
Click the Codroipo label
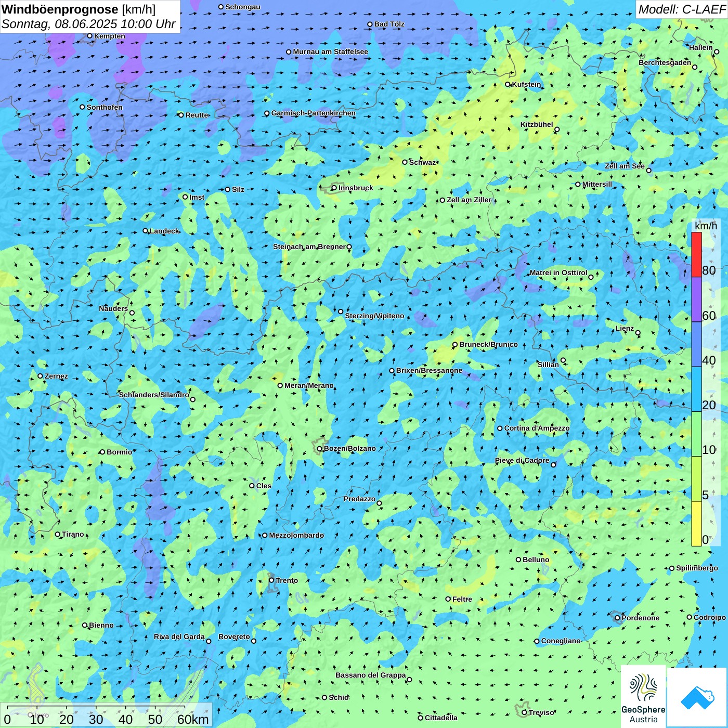click(x=710, y=617)
